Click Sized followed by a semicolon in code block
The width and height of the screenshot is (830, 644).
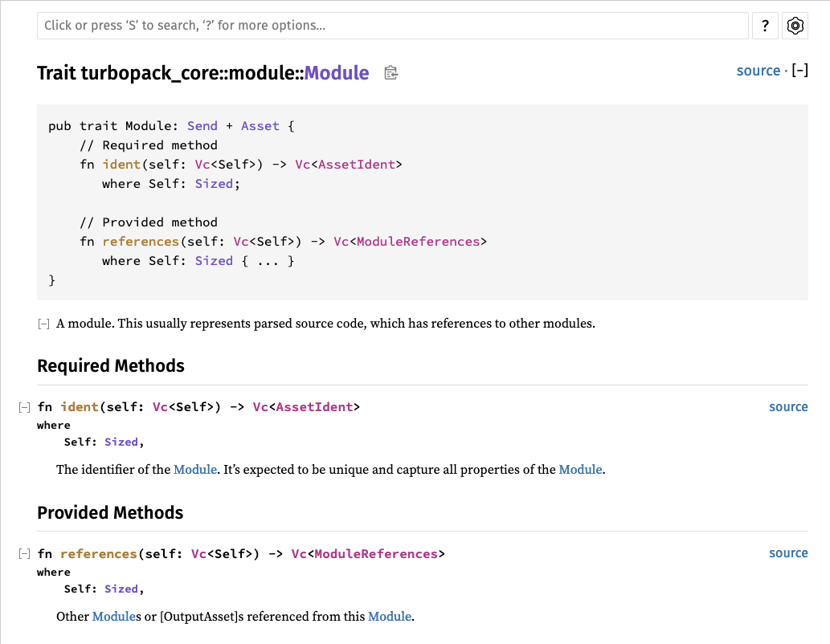[x=214, y=184]
